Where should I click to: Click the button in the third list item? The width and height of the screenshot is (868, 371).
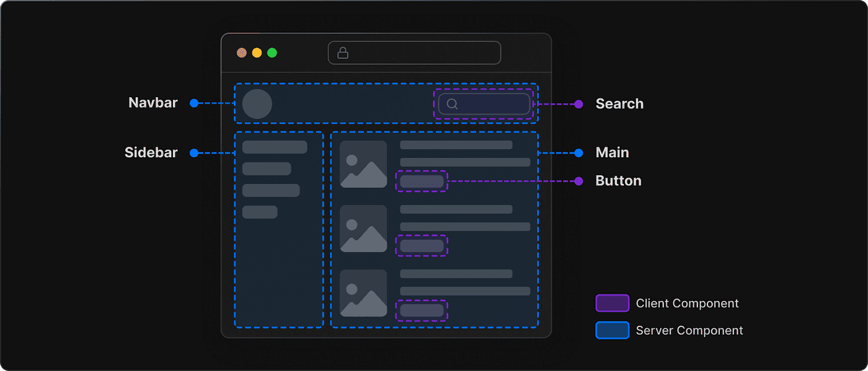[x=422, y=310]
